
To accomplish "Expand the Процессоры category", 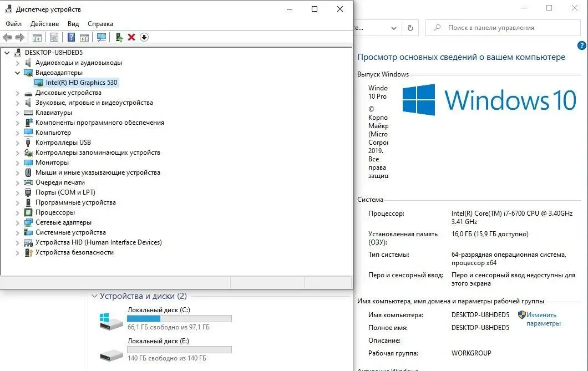I will 18,212.
